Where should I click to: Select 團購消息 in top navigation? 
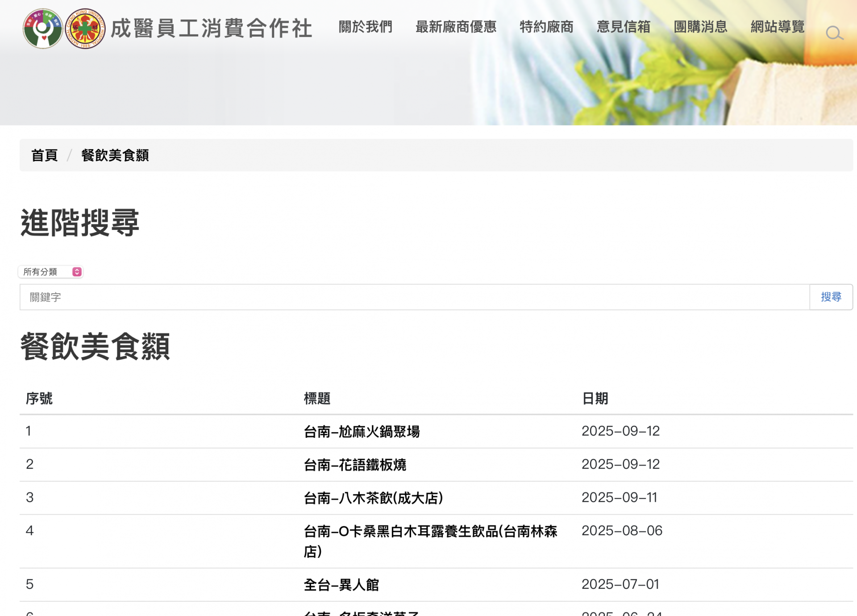point(700,27)
